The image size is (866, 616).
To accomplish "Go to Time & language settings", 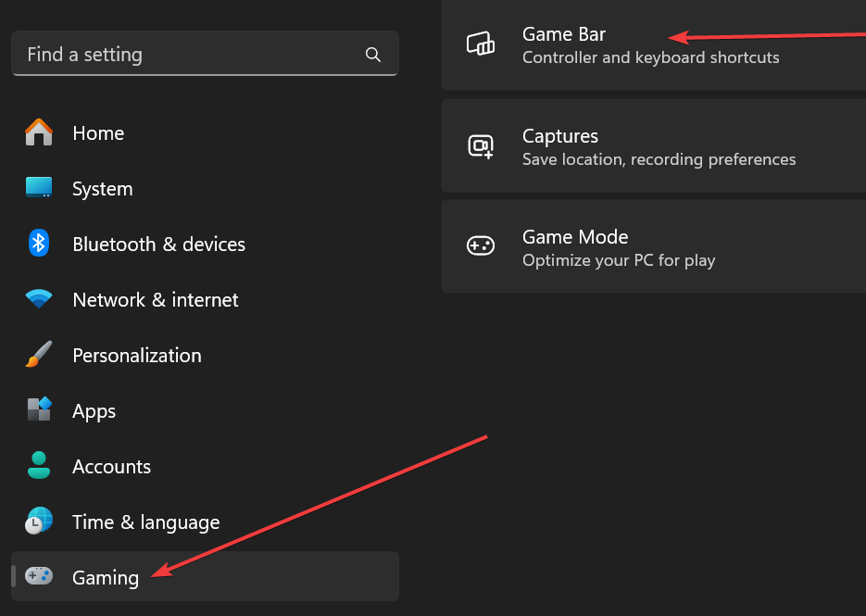I will [x=205, y=522].
